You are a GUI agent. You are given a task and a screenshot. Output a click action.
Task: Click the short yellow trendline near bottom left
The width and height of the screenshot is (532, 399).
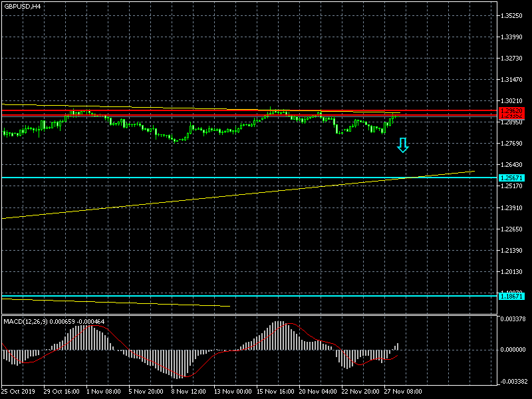click(133, 302)
